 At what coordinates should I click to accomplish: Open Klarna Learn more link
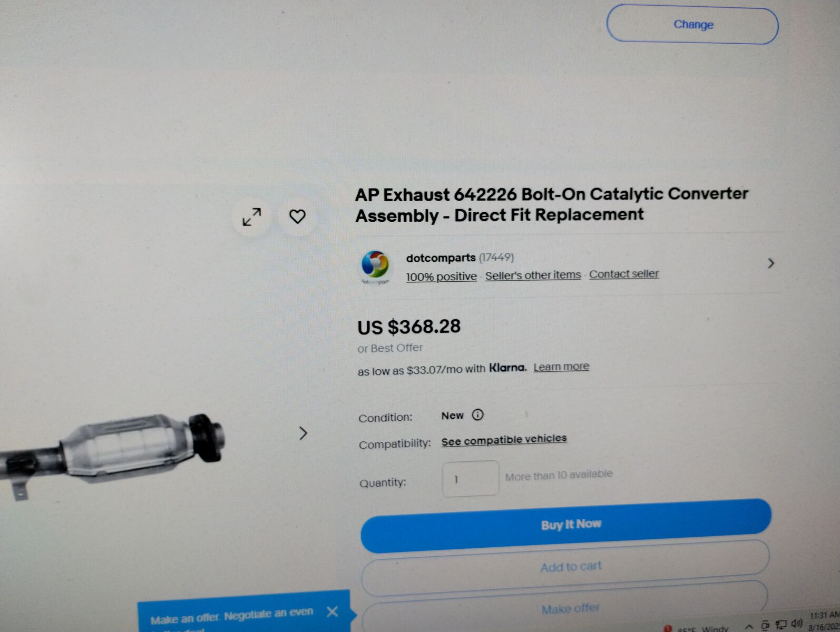(561, 367)
